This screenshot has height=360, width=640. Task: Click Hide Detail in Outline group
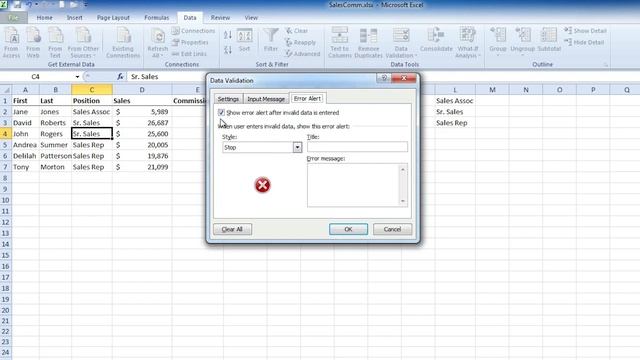click(x=584, y=42)
